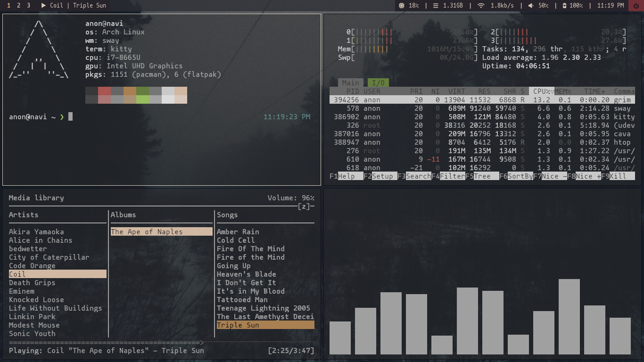
Task: Select artist City of Caterpillar
Action: pos(49,257)
